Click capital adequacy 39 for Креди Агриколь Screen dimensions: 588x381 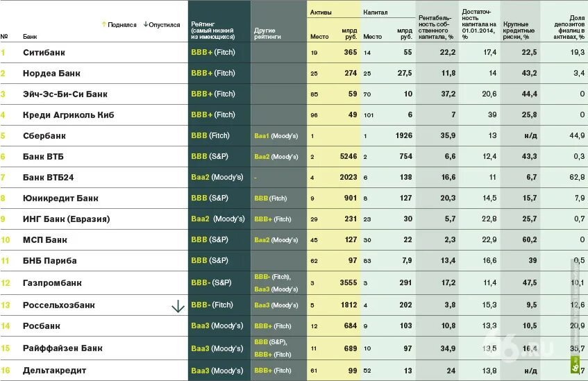[x=492, y=115]
